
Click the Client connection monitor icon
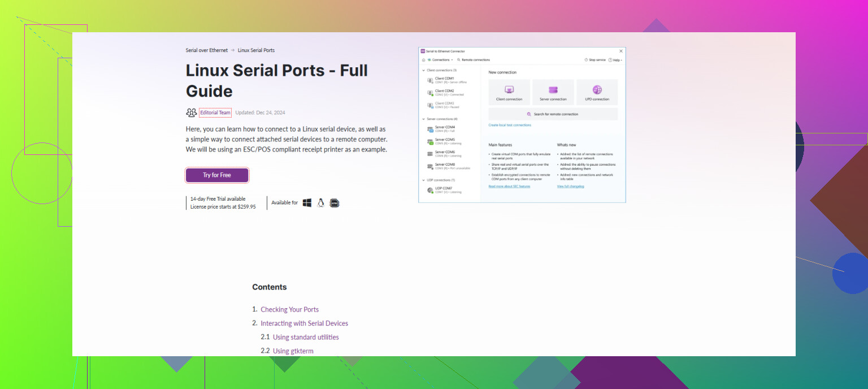point(509,90)
